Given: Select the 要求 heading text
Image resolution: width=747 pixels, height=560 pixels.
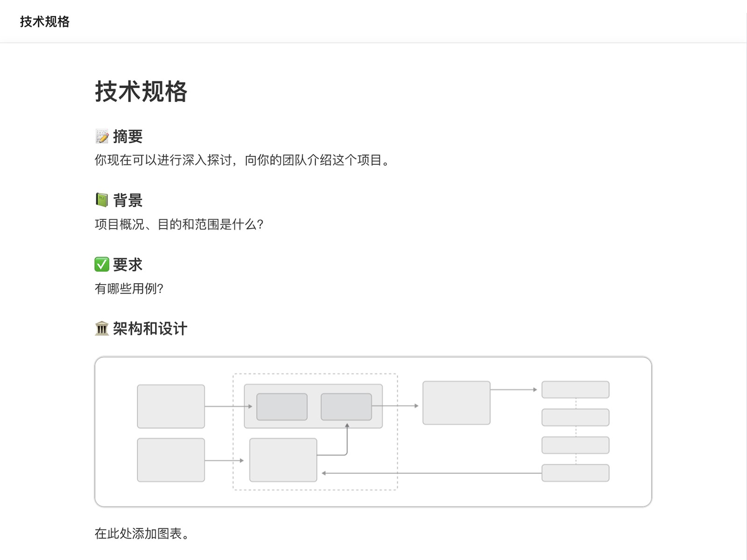Looking at the screenshot, I should [127, 265].
